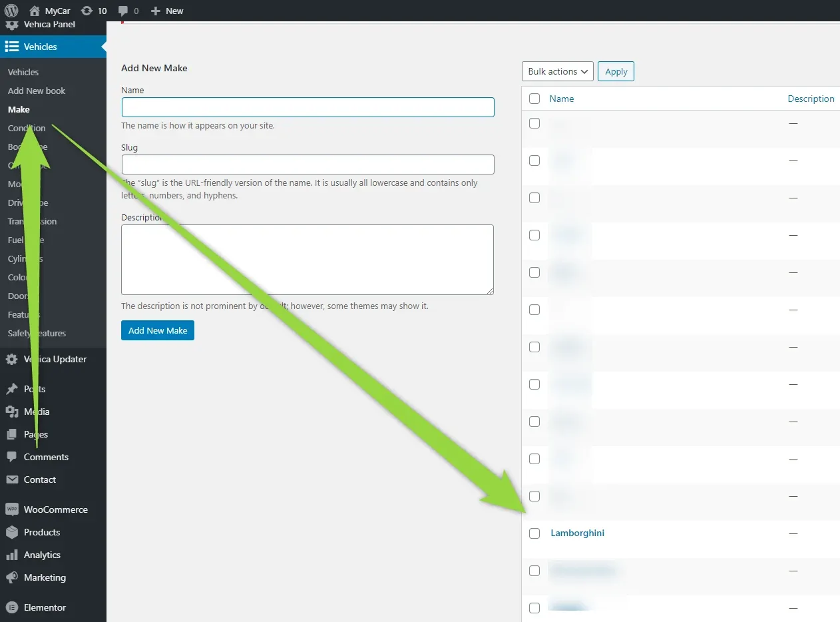Click the Media icon in sidebar
The width and height of the screenshot is (840, 622).
tap(11, 412)
